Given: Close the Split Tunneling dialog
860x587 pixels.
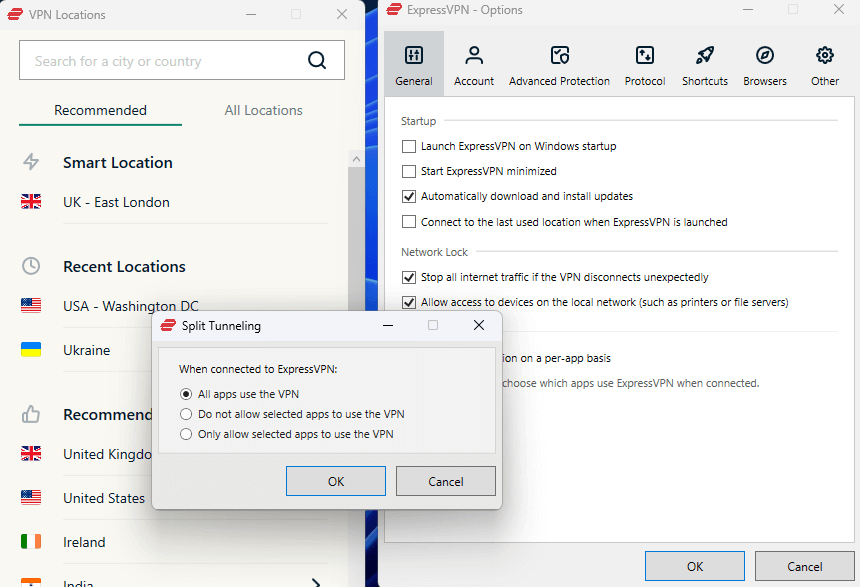Looking at the screenshot, I should click(479, 325).
